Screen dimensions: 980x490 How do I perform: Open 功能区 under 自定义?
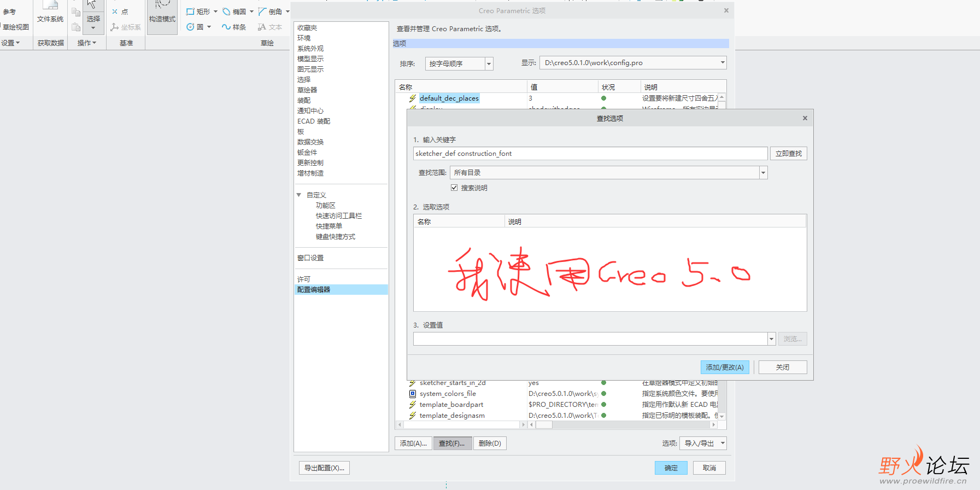[x=326, y=206]
